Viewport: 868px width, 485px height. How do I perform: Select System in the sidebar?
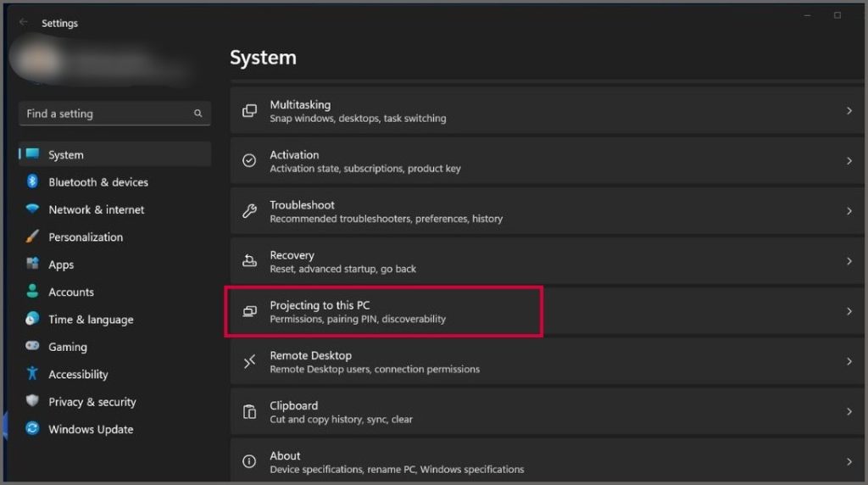[115, 154]
